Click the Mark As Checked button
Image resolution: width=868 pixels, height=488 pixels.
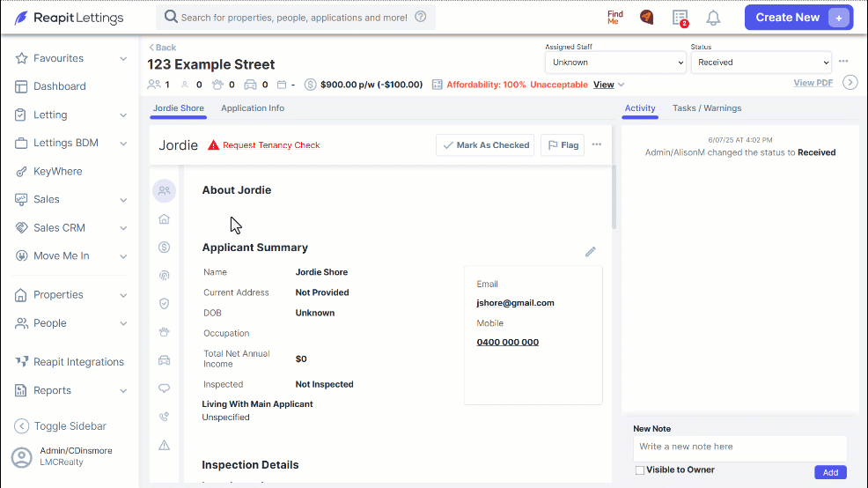coord(485,145)
